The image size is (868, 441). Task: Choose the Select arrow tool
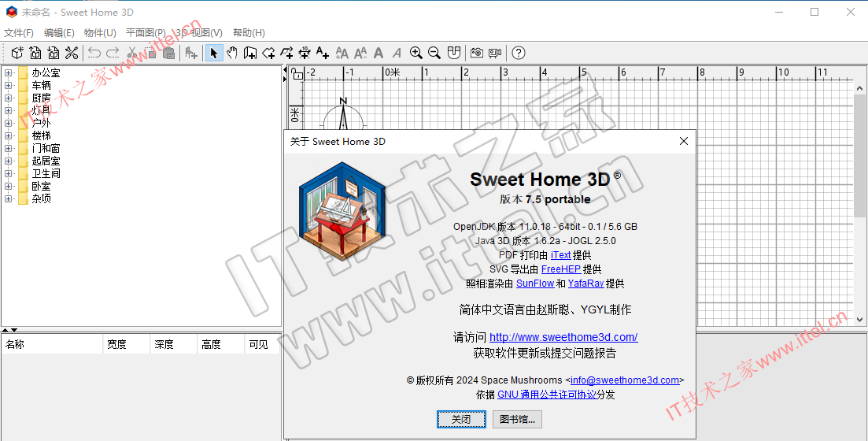click(x=214, y=53)
